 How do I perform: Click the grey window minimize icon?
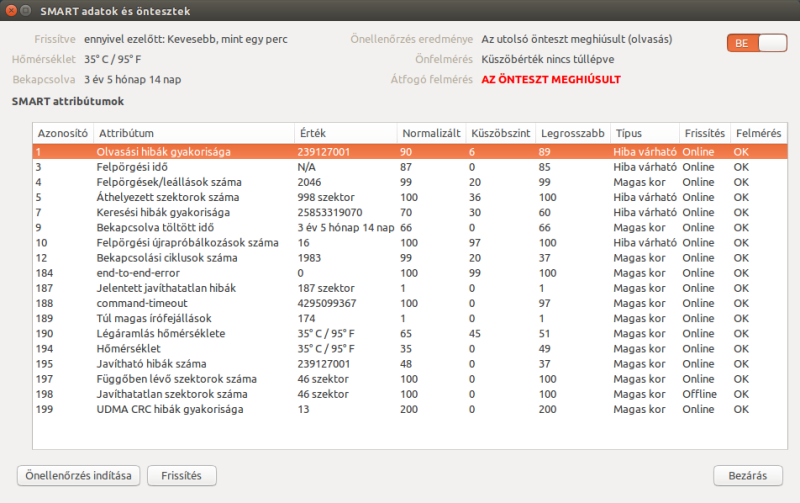click(26, 11)
